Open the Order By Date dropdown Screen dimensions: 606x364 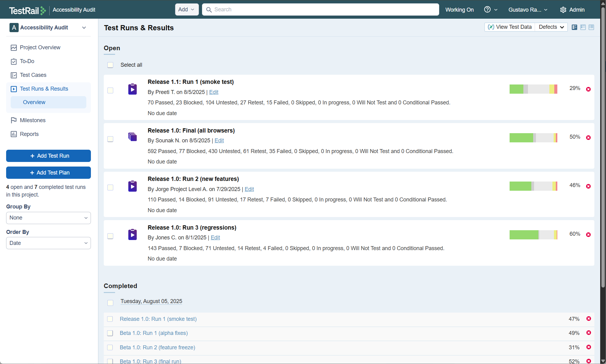tap(48, 243)
